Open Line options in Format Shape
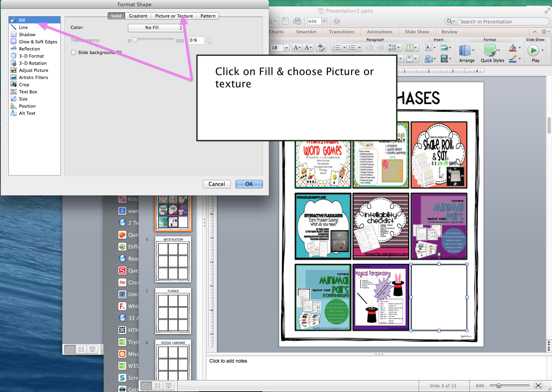552x392 pixels. tap(35, 27)
